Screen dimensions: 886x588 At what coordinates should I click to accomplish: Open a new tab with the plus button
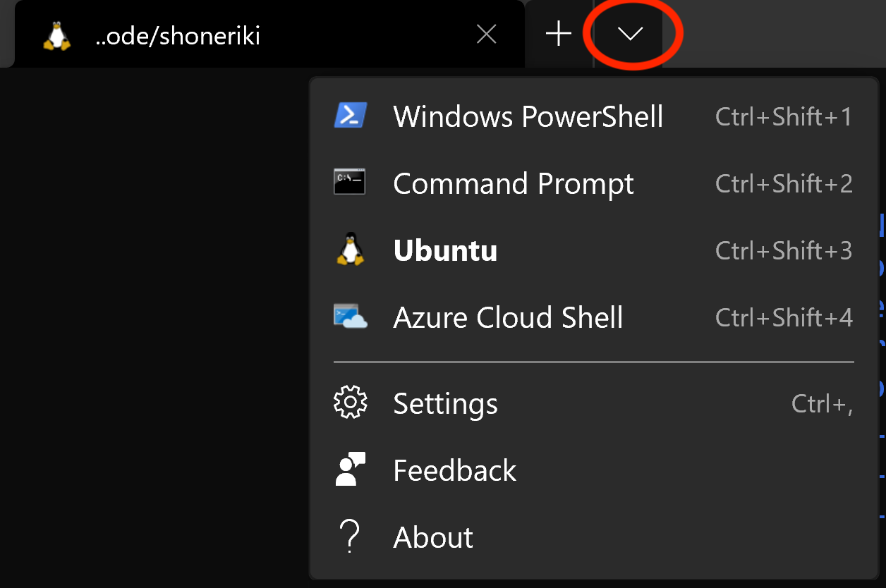[x=558, y=33]
